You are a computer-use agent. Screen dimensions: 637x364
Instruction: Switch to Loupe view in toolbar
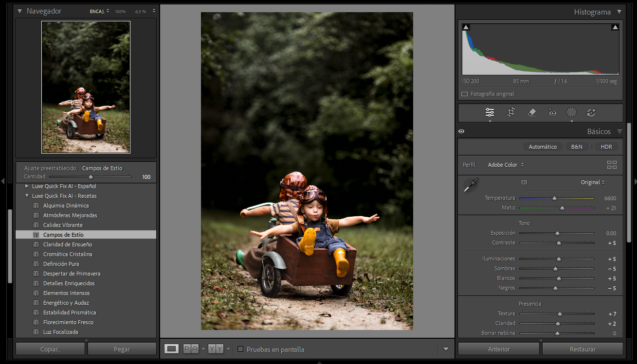pos(171,349)
